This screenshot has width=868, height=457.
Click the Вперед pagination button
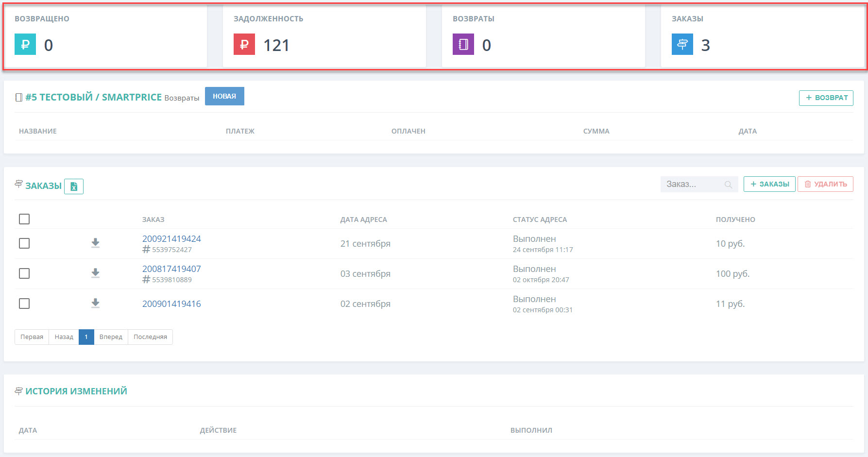tap(111, 337)
